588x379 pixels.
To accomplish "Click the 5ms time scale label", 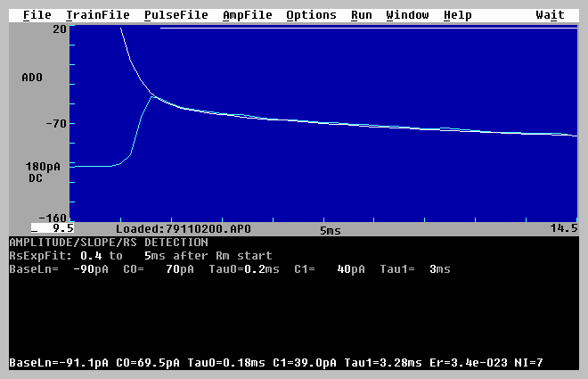I will 331,230.
